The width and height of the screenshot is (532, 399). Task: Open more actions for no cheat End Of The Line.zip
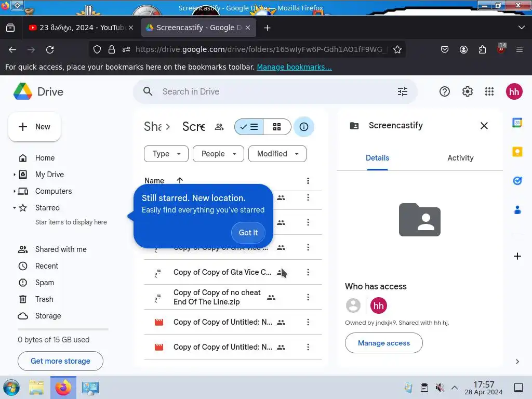(308, 297)
